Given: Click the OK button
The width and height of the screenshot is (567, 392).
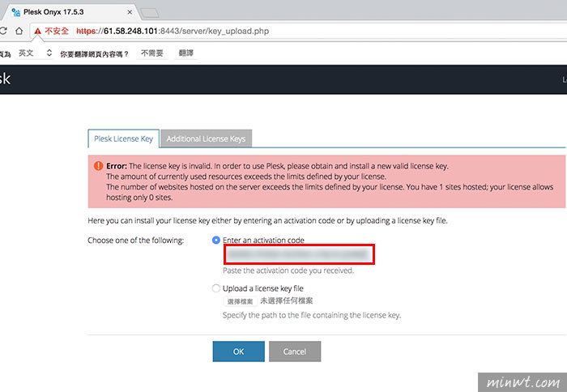Looking at the screenshot, I should [239, 352].
